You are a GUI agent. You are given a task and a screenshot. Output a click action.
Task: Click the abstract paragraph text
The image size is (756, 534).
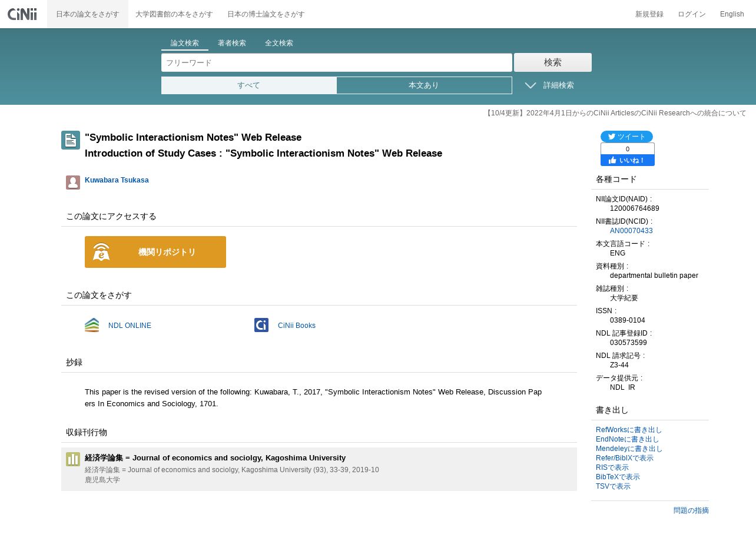(x=313, y=398)
